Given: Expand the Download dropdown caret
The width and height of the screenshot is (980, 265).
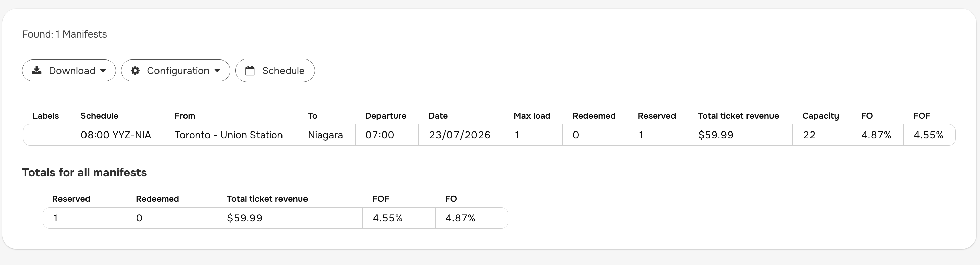Looking at the screenshot, I should (103, 71).
